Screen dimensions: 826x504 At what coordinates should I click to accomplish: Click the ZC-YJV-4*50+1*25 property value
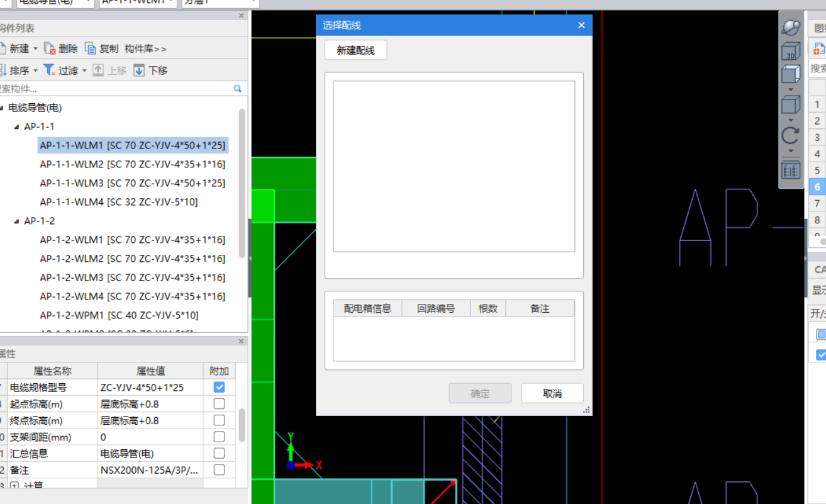tap(150, 387)
